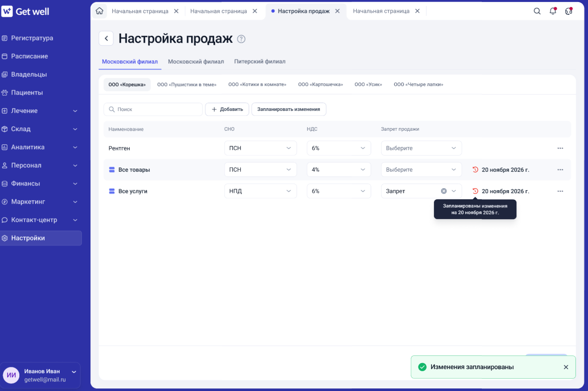Open Запрет продажи dropdown for Рентген
This screenshot has width=588, height=391.
coord(421,148)
